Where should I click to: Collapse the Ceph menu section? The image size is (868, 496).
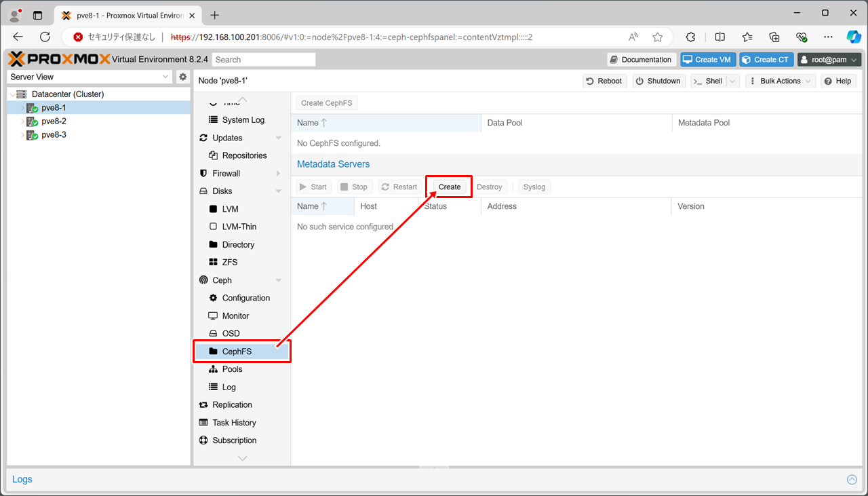(x=278, y=280)
